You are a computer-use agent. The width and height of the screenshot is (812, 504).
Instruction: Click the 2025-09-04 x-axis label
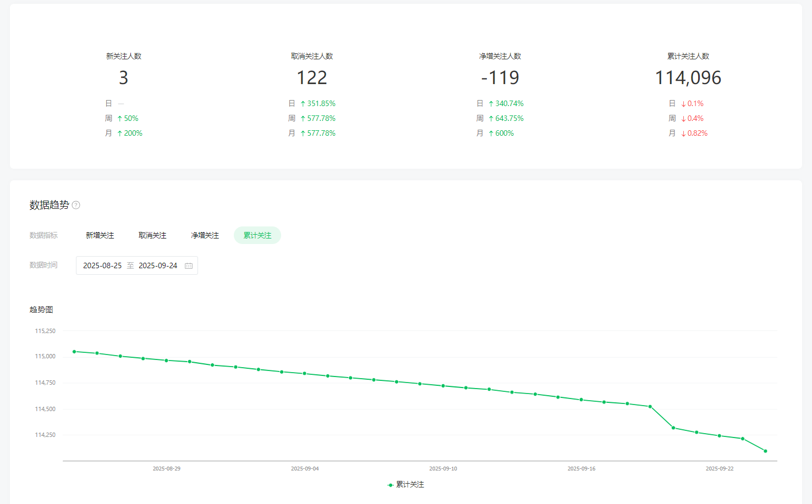305,469
